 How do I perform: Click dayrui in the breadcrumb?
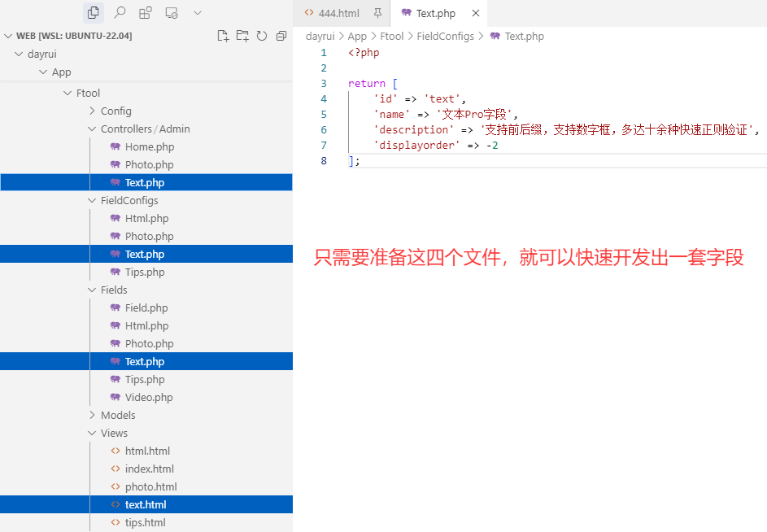click(x=320, y=37)
